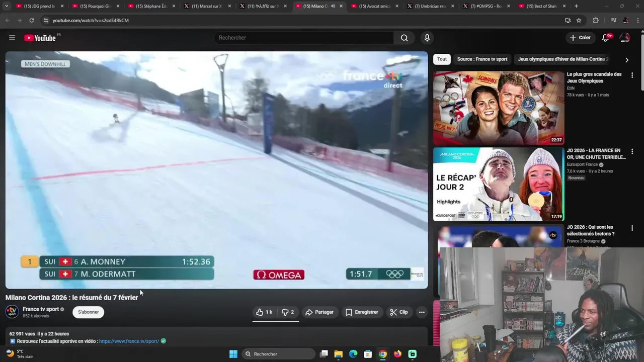Open the YouTube hamburger guide menu
The height and width of the screenshot is (362, 644).
coord(12,38)
